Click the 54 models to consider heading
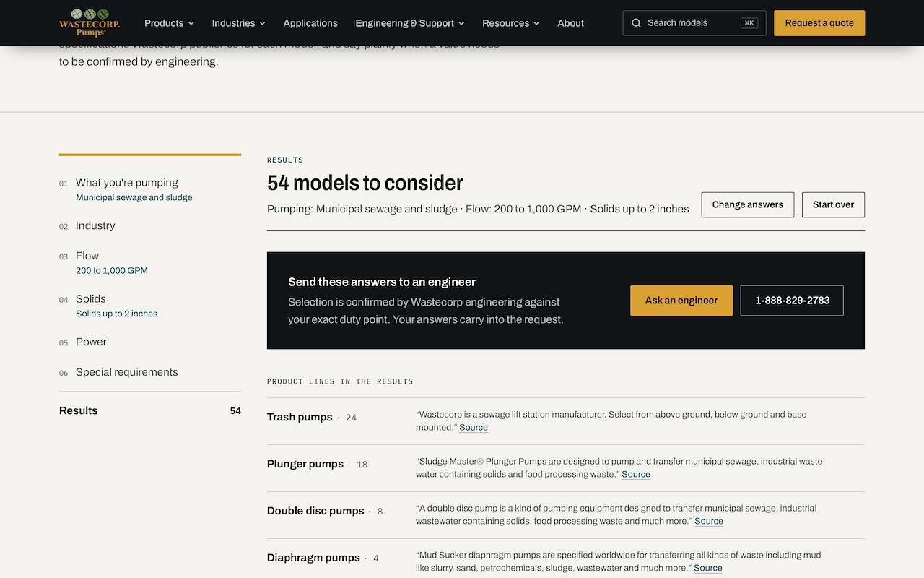The width and height of the screenshot is (924, 578). (x=365, y=183)
